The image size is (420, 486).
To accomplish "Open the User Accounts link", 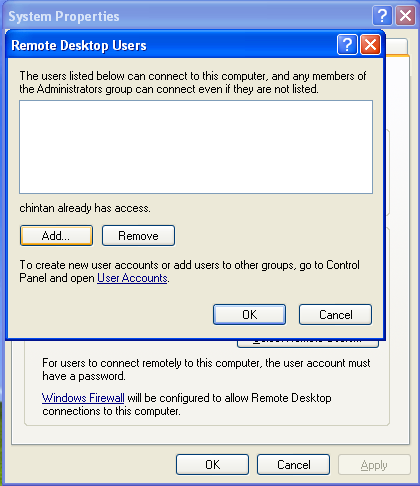I will point(132,278).
